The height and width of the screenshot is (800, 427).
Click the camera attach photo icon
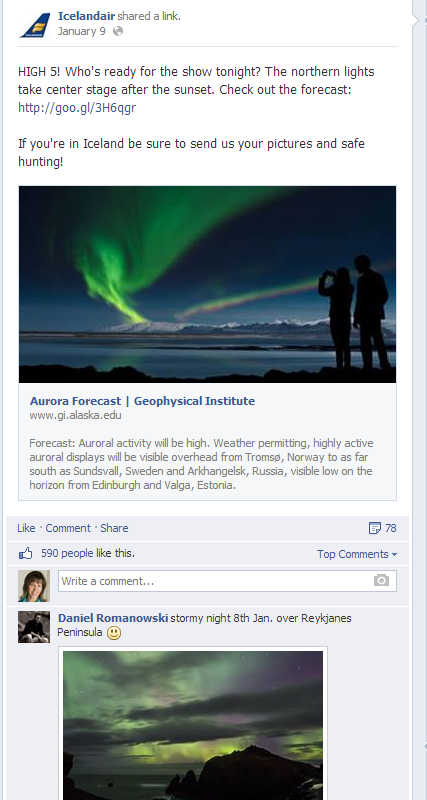point(381,581)
